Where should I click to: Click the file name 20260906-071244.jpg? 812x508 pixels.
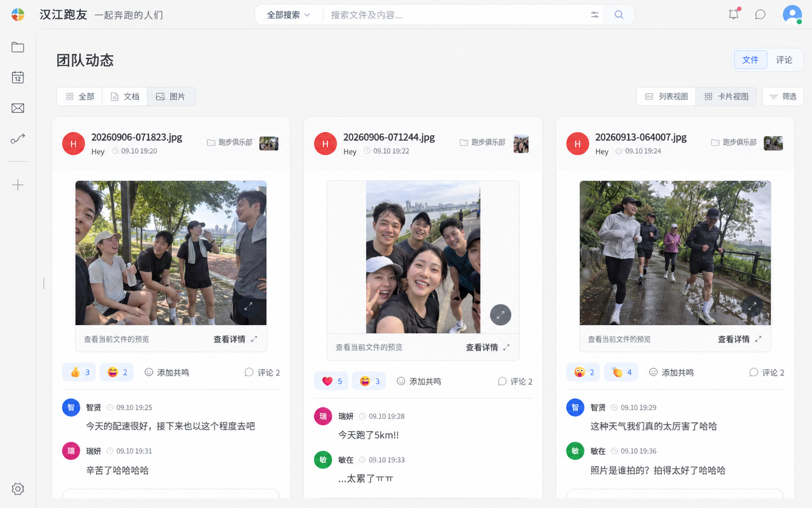pos(389,137)
